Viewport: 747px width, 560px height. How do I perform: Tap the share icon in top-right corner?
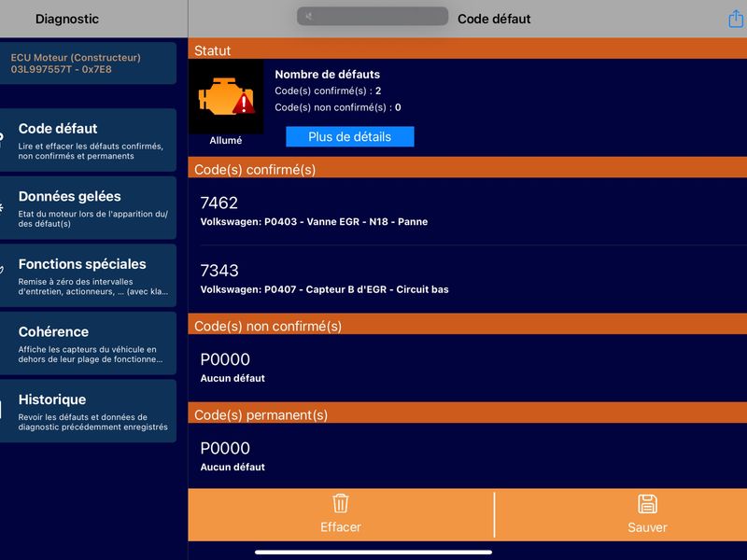coord(735,19)
